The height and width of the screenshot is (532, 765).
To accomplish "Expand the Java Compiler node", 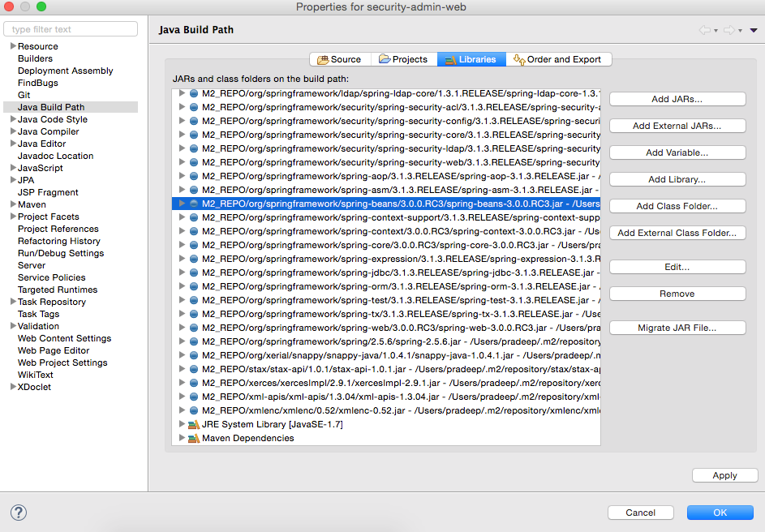I will (x=13, y=131).
